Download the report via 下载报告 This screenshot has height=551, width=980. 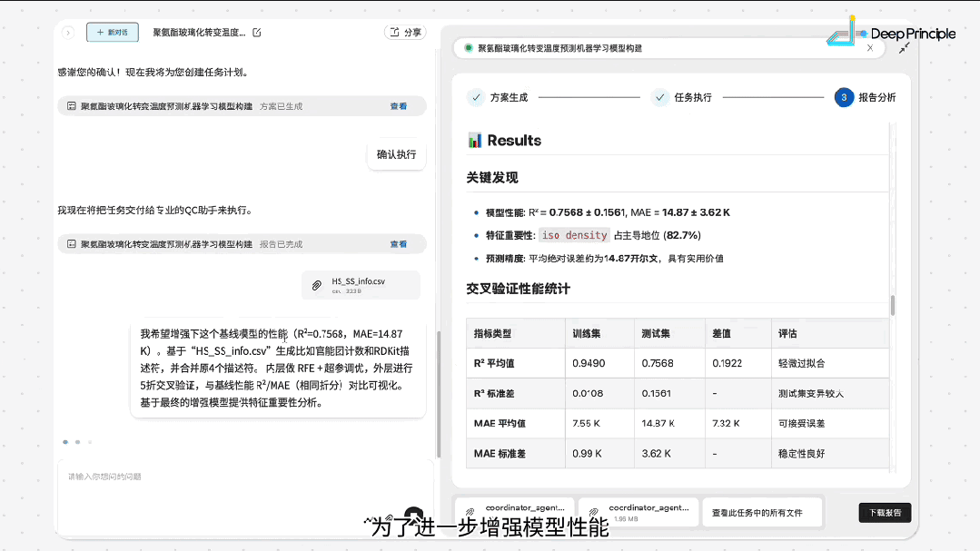click(884, 512)
